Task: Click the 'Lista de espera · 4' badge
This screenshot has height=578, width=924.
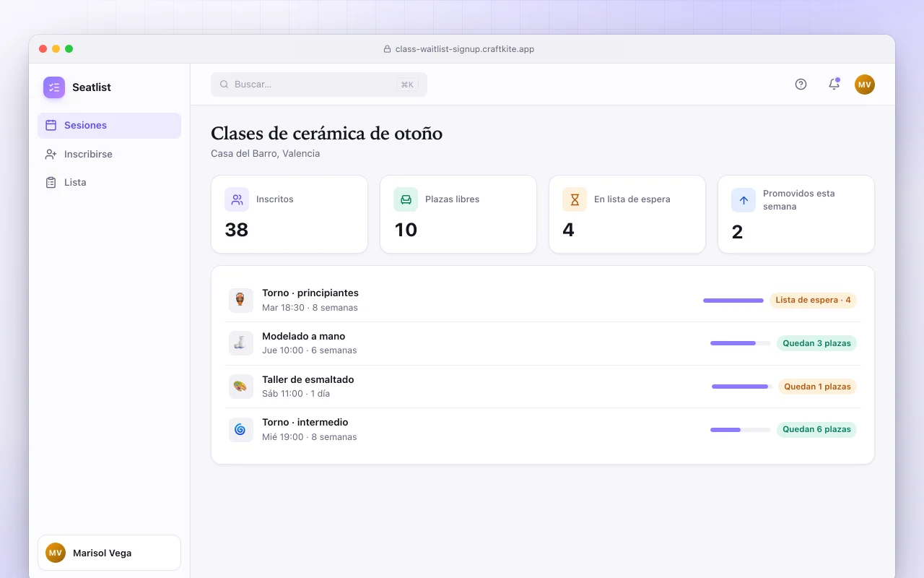Action: [813, 300]
